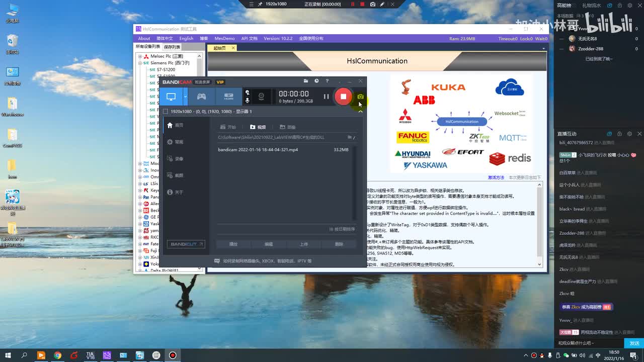This screenshot has width=644, height=362.
Task: Expand the GE tree node
Action: pyautogui.click(x=140, y=217)
